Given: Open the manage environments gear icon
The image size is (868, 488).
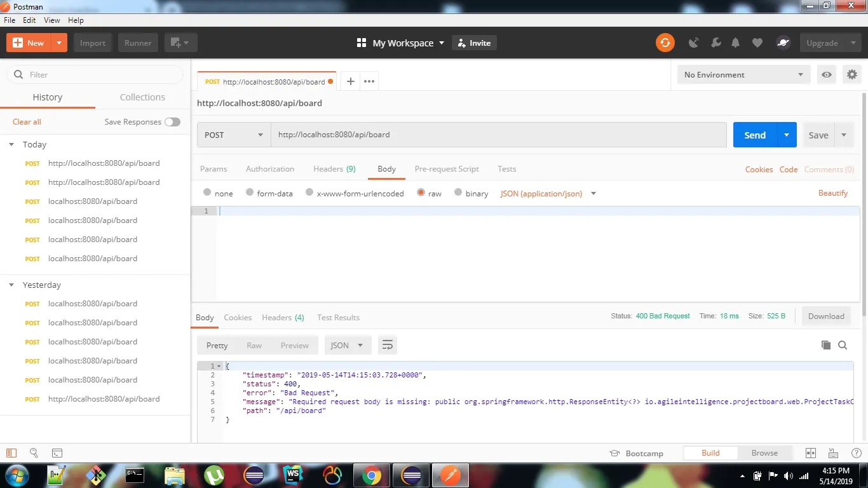Looking at the screenshot, I should tap(852, 74).
